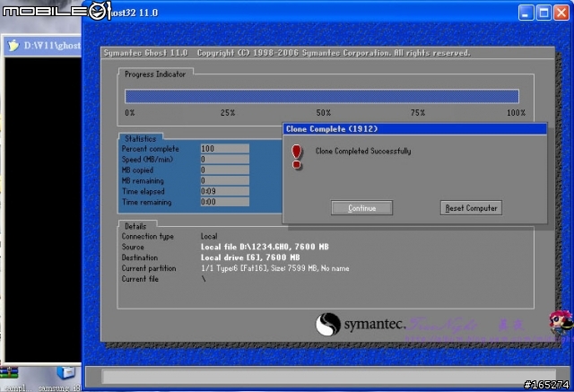Click the Percent complete value 100
Screen dimensions: 574x392
coord(225,149)
